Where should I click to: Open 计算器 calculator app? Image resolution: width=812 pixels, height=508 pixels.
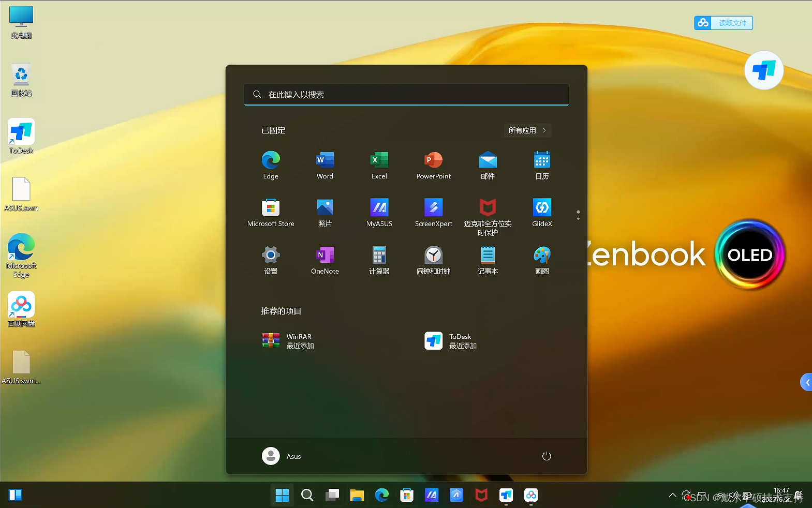click(379, 261)
